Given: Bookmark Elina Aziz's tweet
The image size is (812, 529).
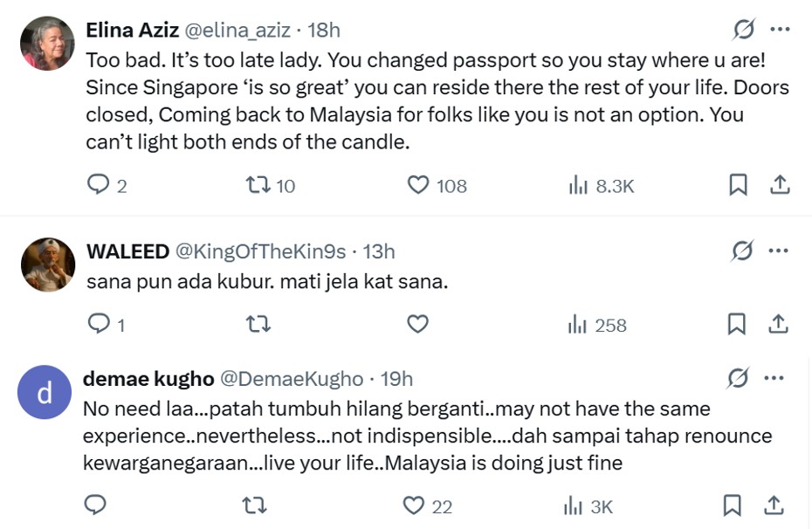Looking at the screenshot, I should pyautogui.click(x=737, y=185).
